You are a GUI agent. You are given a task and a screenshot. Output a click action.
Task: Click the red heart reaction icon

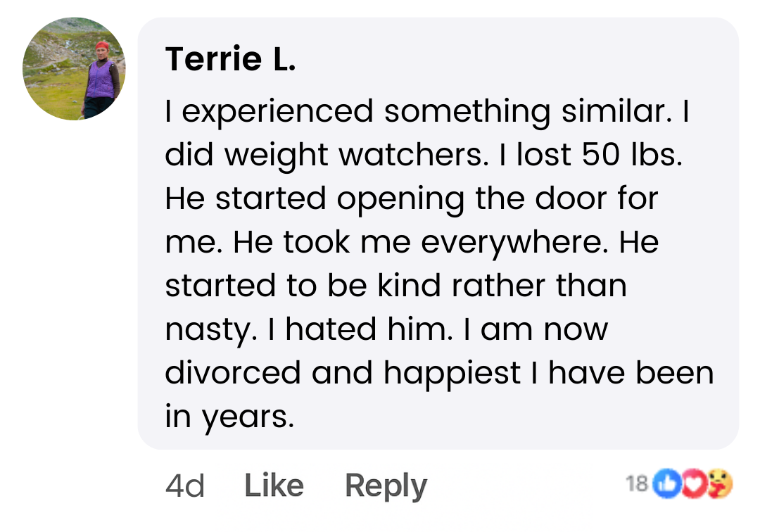click(x=694, y=483)
